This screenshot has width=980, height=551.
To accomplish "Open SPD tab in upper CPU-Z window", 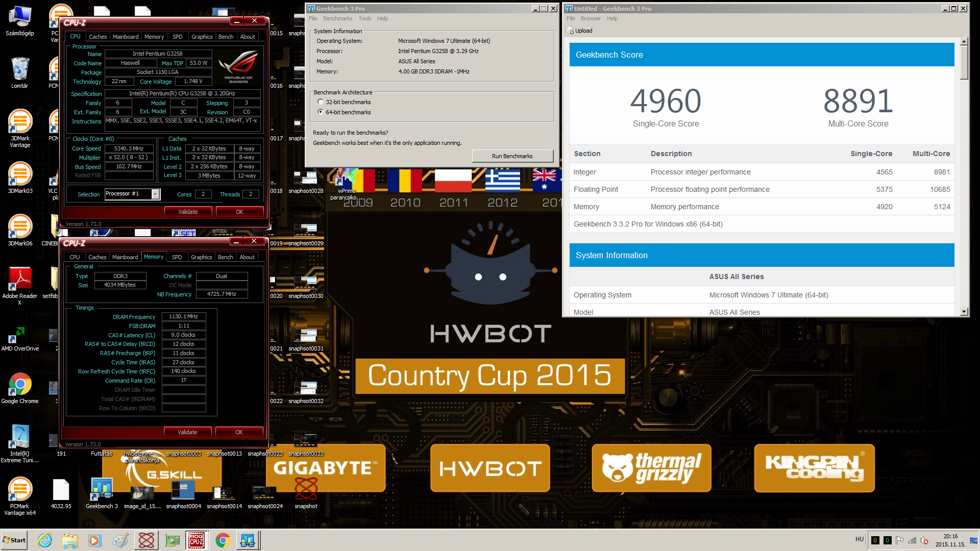I will tap(177, 37).
